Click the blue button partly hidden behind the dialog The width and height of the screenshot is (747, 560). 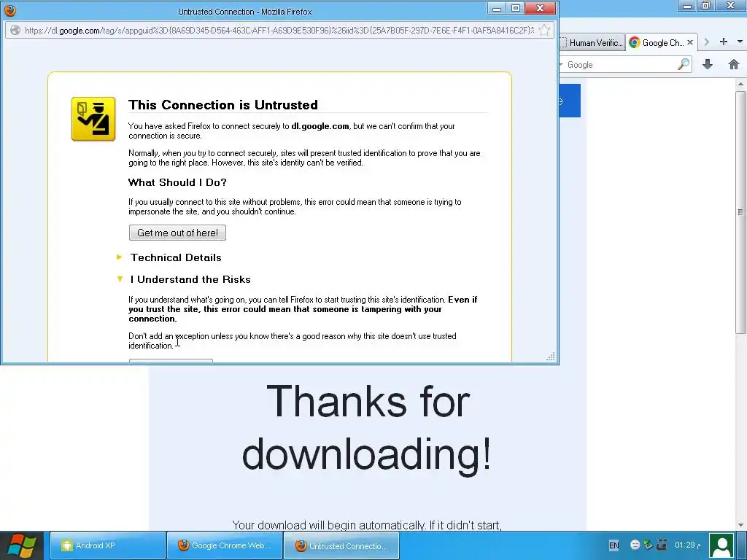(570, 101)
